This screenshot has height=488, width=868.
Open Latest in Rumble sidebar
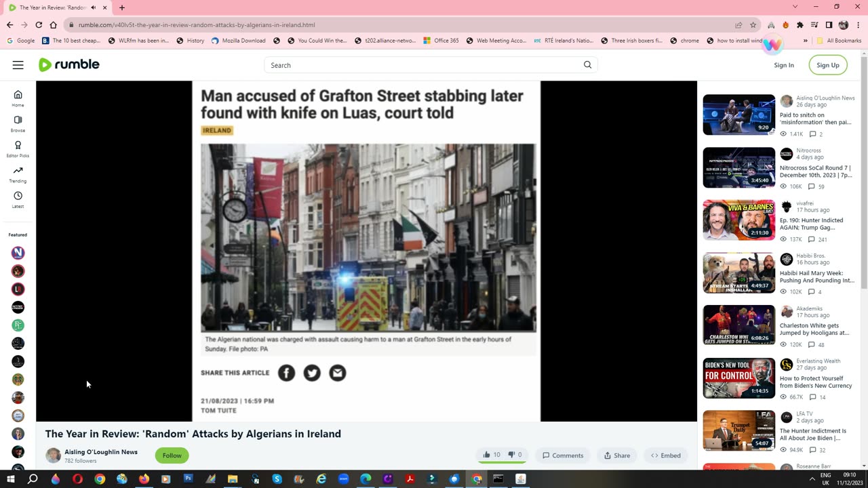18,200
